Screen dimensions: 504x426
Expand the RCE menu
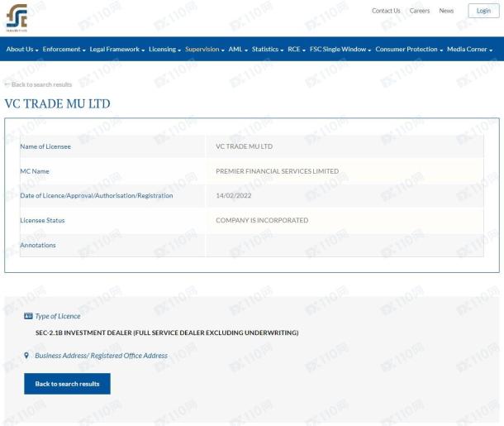click(x=297, y=50)
